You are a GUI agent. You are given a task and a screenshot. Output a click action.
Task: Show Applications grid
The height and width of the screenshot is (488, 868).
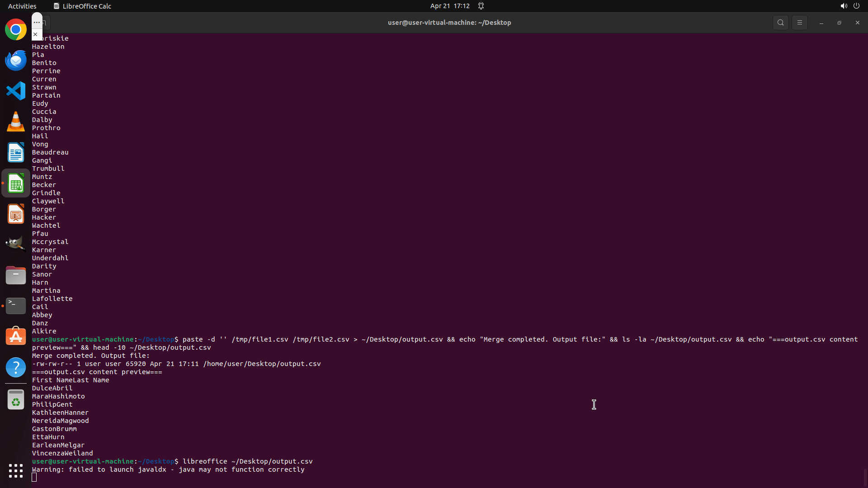(x=16, y=471)
